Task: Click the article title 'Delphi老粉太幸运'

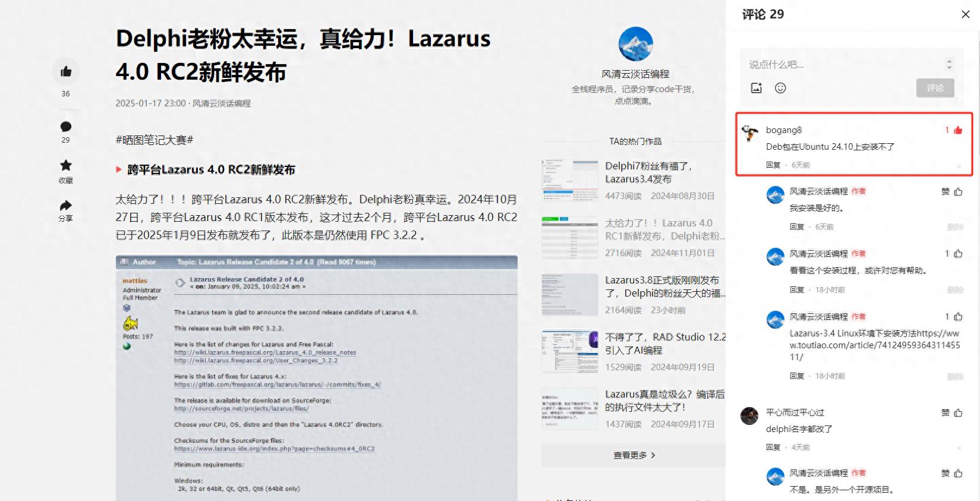Action: pyautogui.click(x=303, y=55)
